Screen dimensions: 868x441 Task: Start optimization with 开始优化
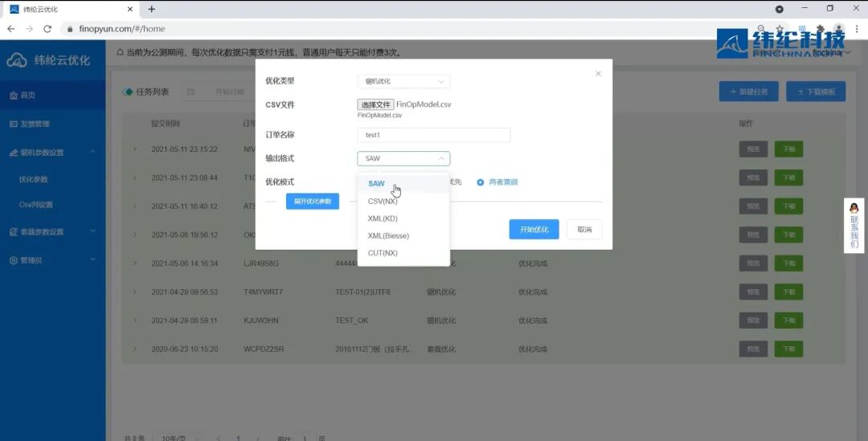click(x=534, y=229)
